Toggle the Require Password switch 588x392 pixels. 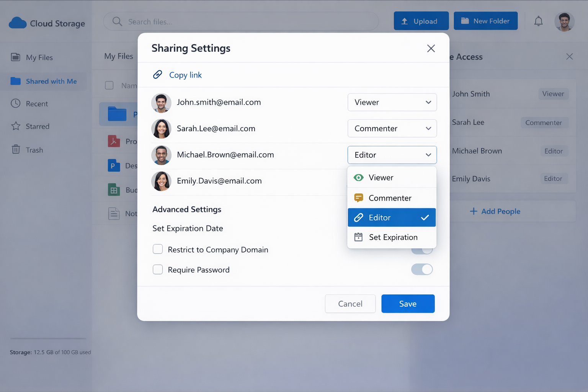tap(422, 269)
